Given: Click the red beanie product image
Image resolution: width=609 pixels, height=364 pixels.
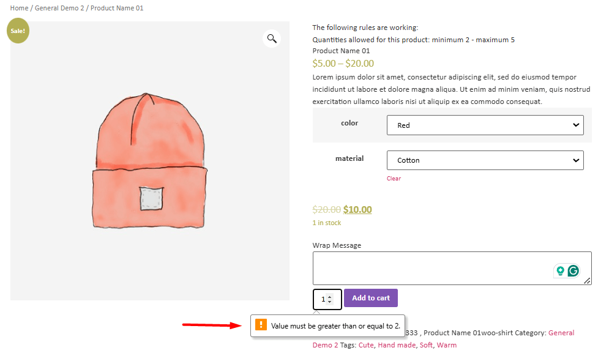Looking at the screenshot, I should click(x=149, y=161).
